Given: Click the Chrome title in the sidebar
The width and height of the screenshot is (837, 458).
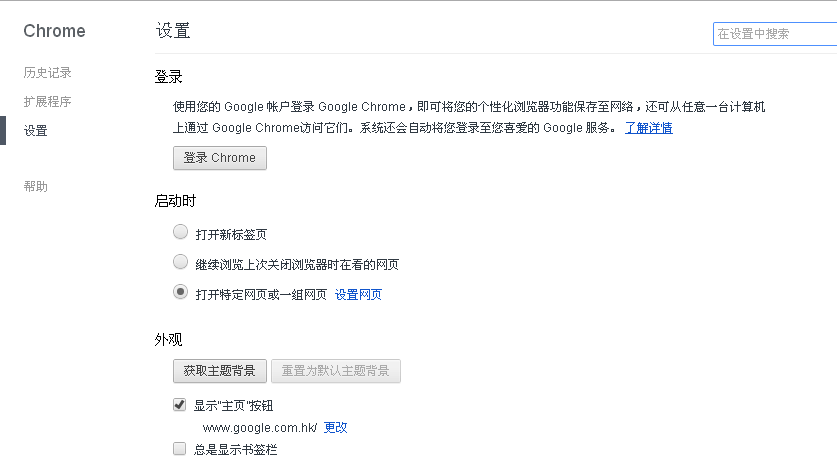Looking at the screenshot, I should (54, 31).
